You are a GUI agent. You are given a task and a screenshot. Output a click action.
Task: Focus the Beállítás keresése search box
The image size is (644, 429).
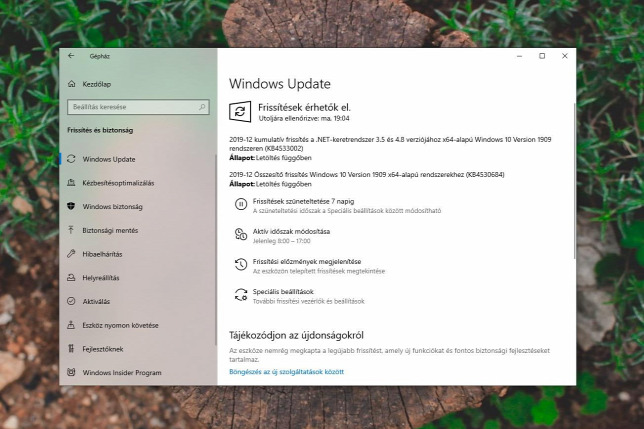coord(138,107)
